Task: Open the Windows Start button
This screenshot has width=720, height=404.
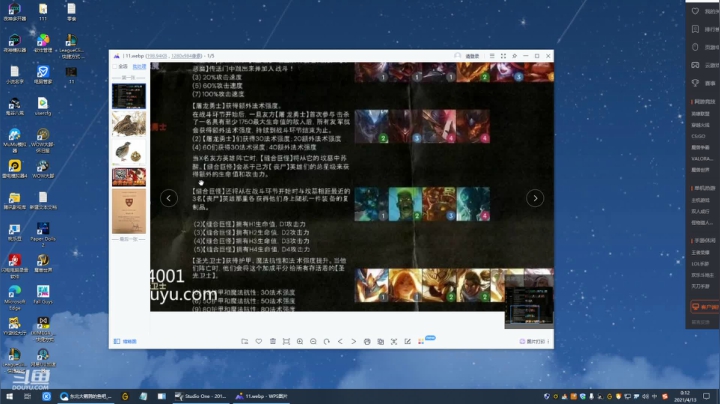Action: pyautogui.click(x=9, y=396)
